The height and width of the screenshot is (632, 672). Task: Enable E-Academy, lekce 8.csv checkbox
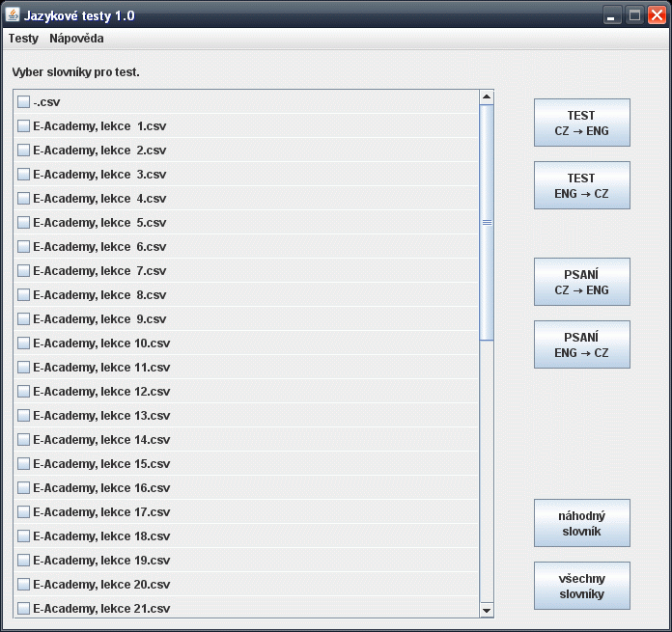(x=23, y=295)
